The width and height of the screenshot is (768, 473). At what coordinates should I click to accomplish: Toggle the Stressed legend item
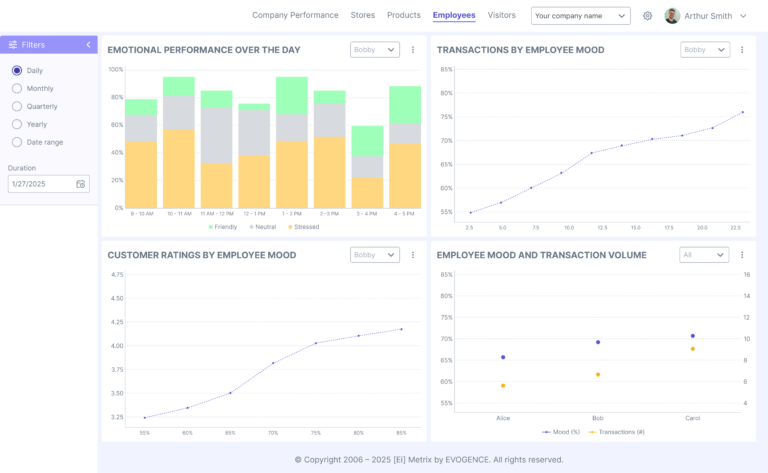click(x=304, y=227)
